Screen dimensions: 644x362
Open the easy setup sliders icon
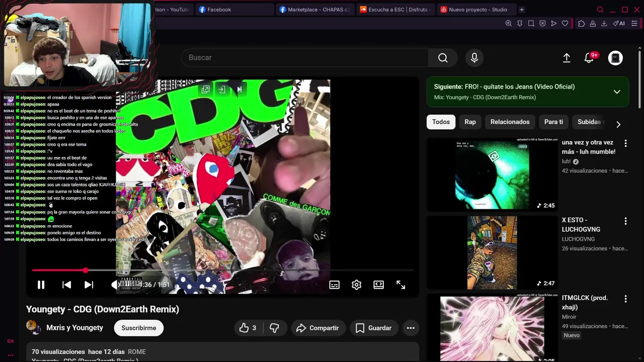pyautogui.click(x=635, y=23)
